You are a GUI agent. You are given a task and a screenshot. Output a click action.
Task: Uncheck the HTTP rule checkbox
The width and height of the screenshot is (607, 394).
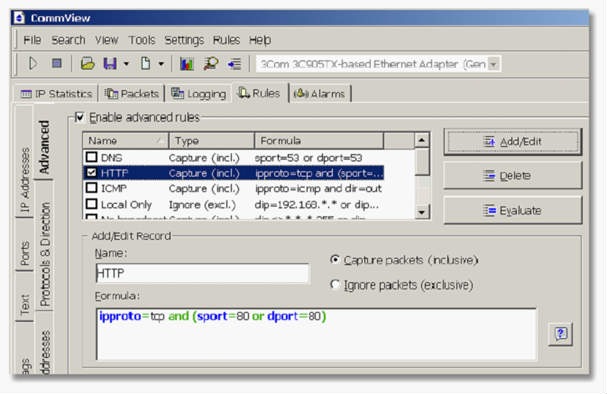point(91,173)
